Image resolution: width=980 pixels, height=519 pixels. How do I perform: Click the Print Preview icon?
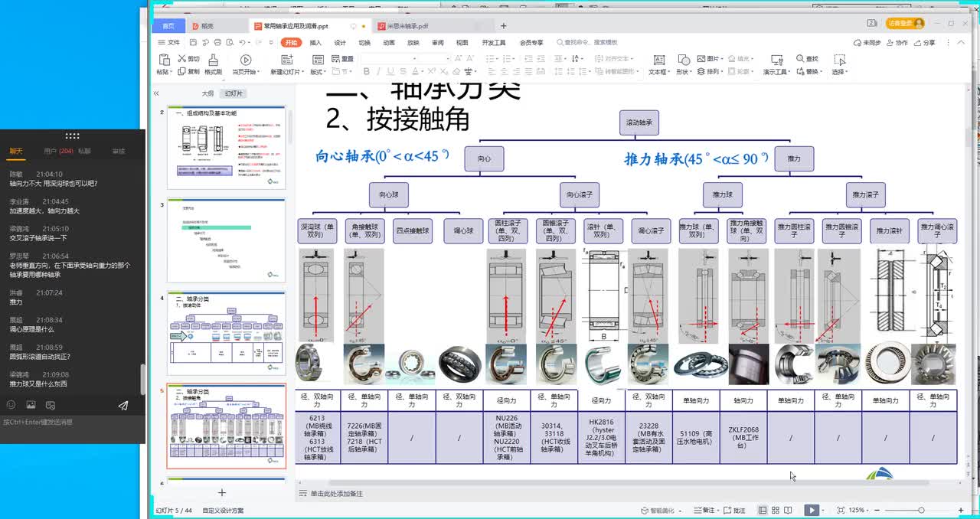(228, 43)
